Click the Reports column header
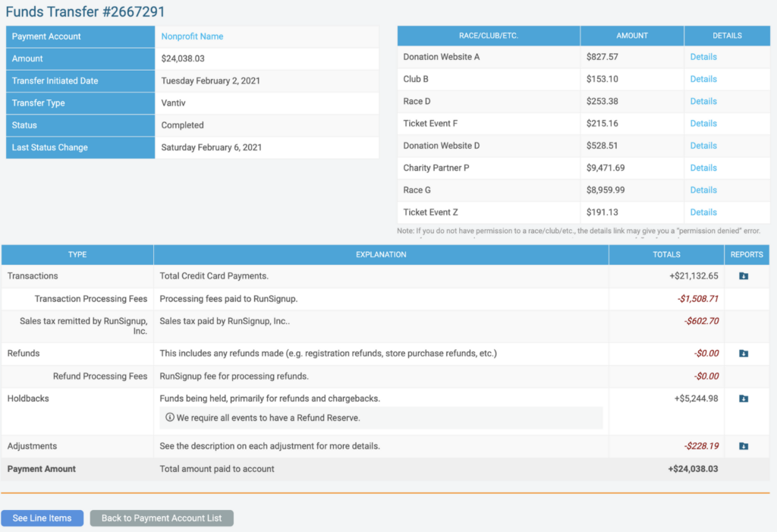Viewport: 777px width, 532px height. (747, 254)
